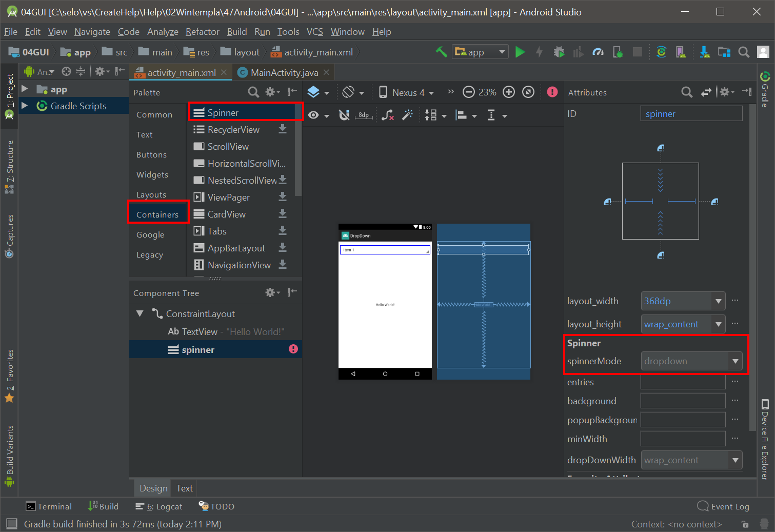Screen dimensions: 775x532
Task: Click the ID input field
Action: pyautogui.click(x=691, y=113)
